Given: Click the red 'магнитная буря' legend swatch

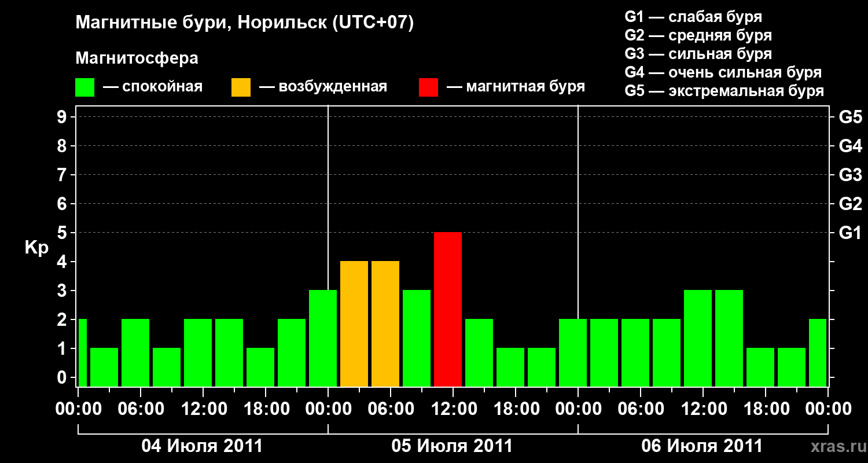Looking at the screenshot, I should tap(429, 87).
